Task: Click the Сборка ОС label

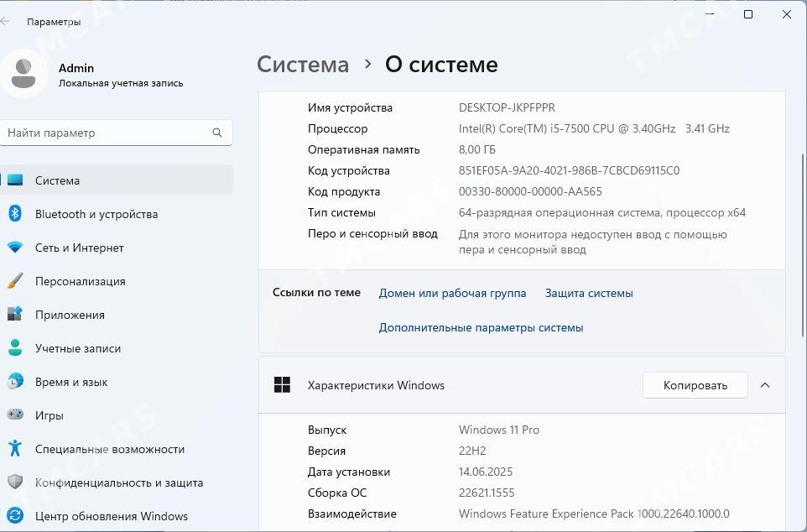Action: [337, 493]
